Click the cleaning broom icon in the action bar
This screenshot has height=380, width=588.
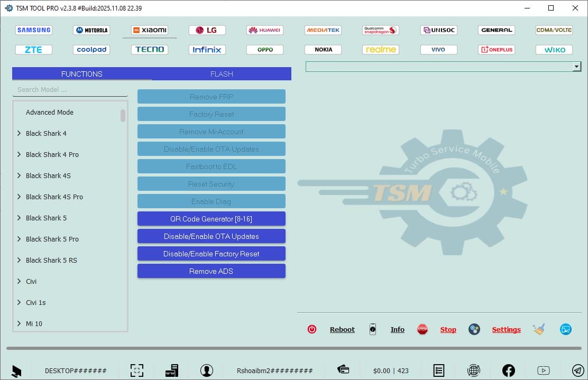[539, 329]
